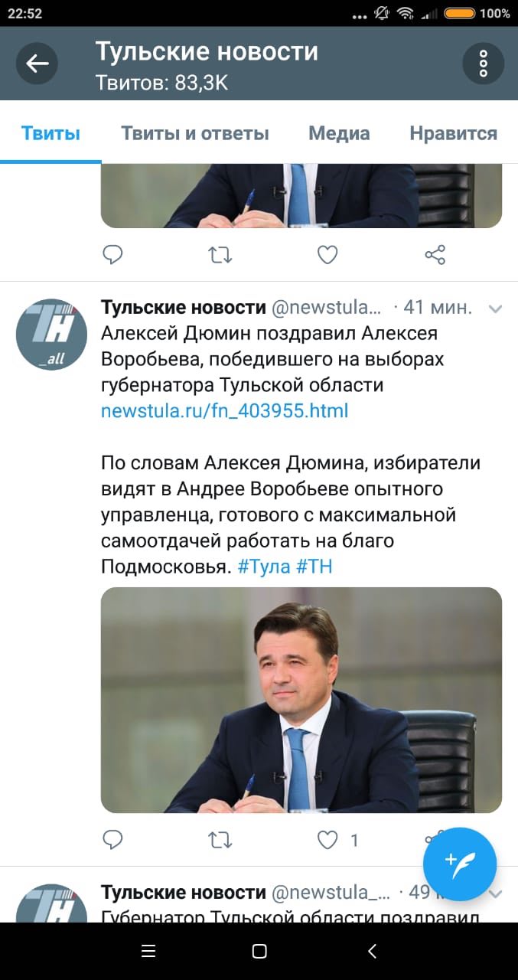Image resolution: width=518 pixels, height=980 pixels.
Task: Select the Нравится tab
Action: coord(453,133)
